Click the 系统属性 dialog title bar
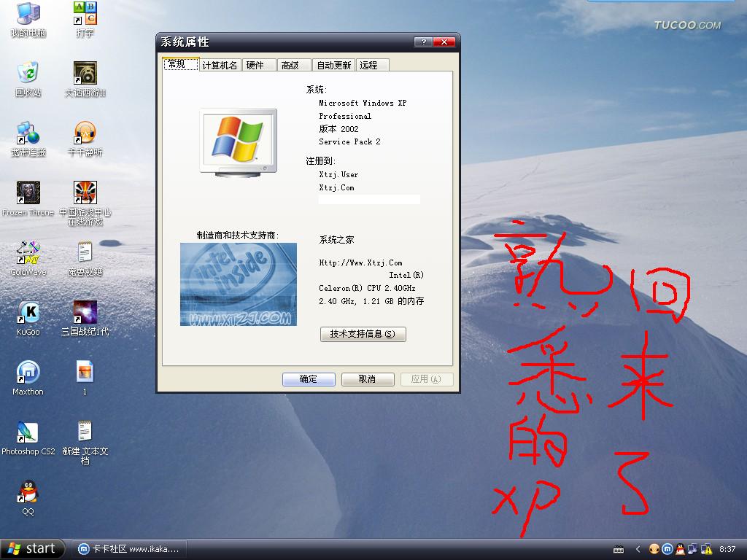 click(x=286, y=42)
